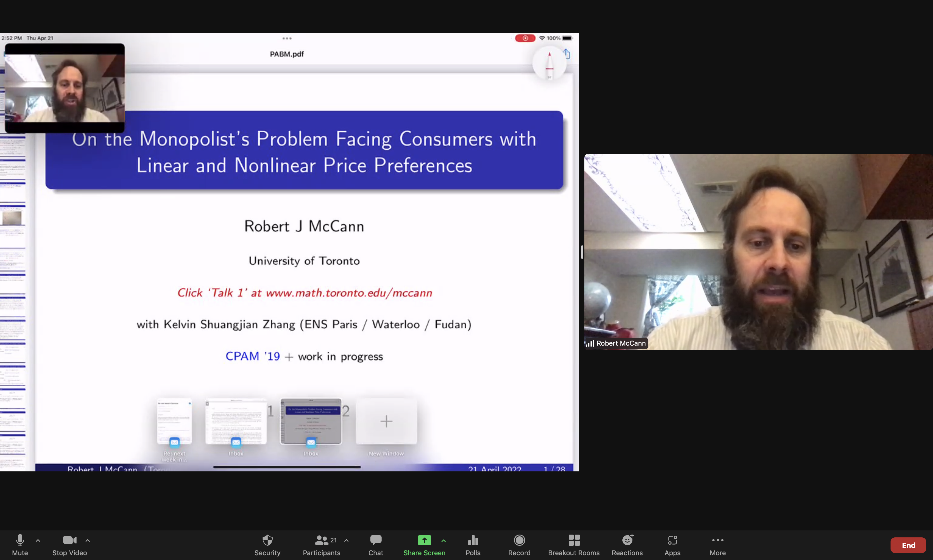
Task: Tap the three dots multitasking control
Action: 287,38
